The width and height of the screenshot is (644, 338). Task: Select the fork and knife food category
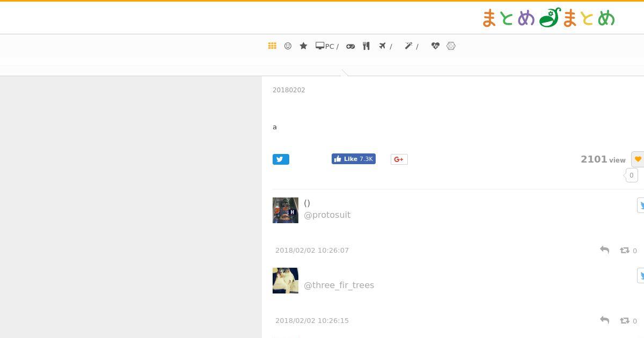[x=366, y=46]
